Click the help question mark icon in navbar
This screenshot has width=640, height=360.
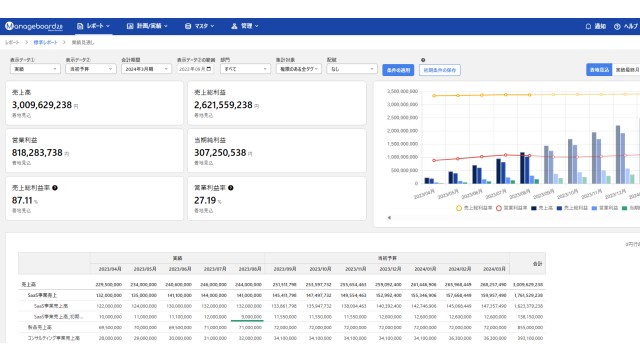[617, 26]
